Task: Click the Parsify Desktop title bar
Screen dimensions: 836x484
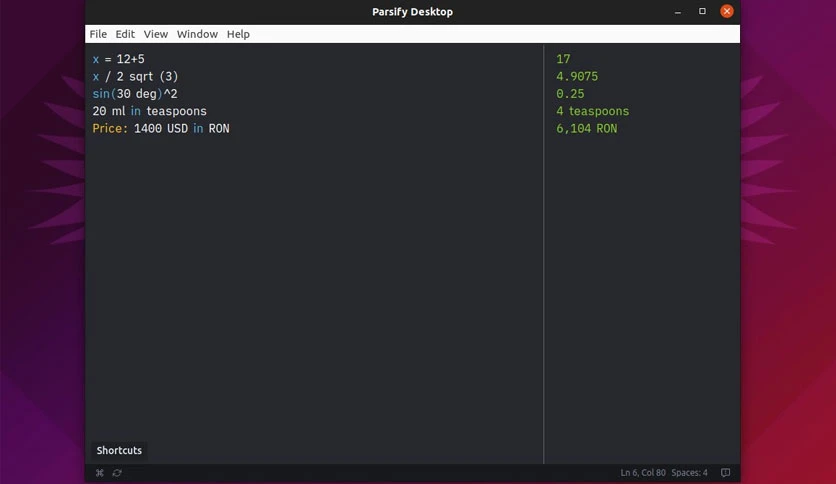Action: [412, 12]
